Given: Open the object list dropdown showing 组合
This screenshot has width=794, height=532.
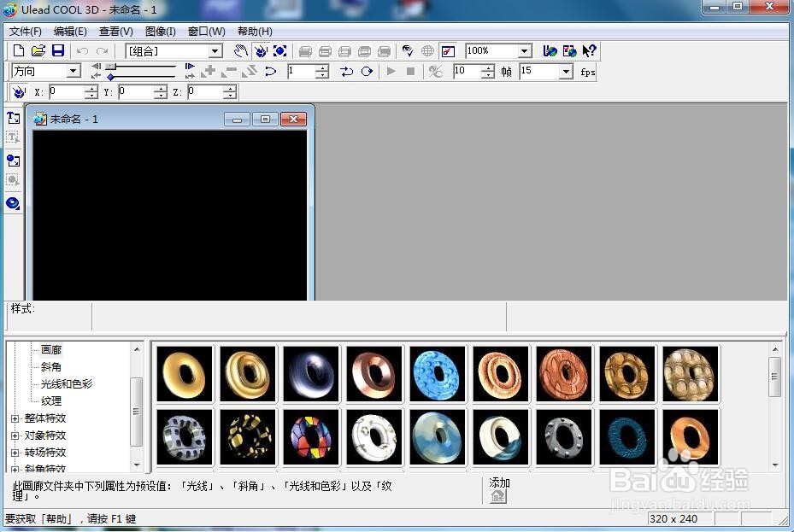Looking at the screenshot, I should [x=215, y=51].
